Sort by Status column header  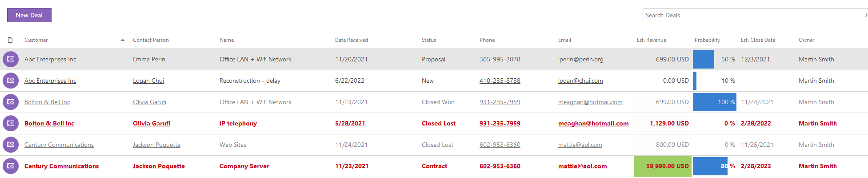pyautogui.click(x=428, y=40)
